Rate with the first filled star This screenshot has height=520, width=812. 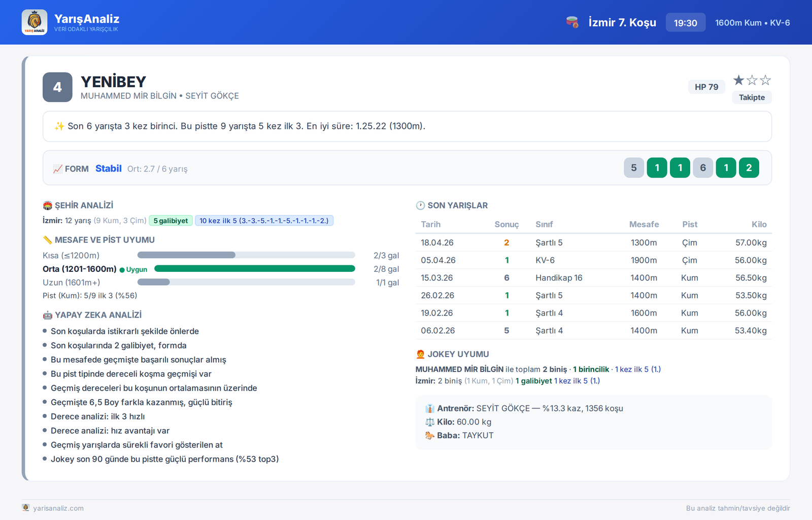(738, 80)
